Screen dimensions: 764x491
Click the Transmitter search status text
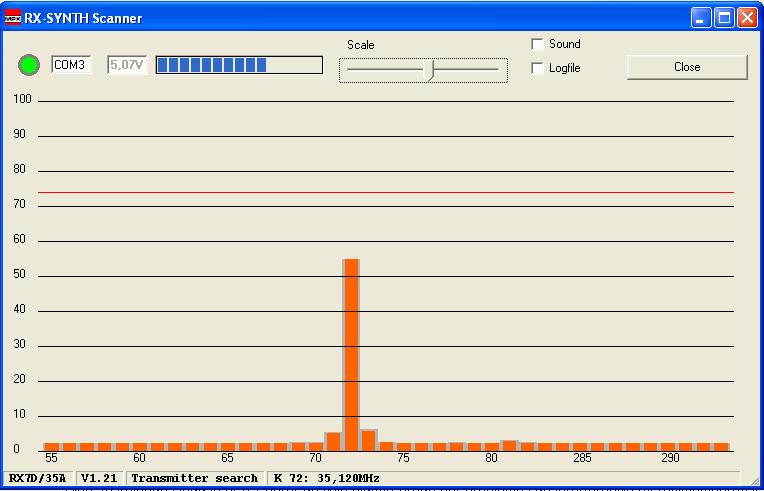point(194,478)
